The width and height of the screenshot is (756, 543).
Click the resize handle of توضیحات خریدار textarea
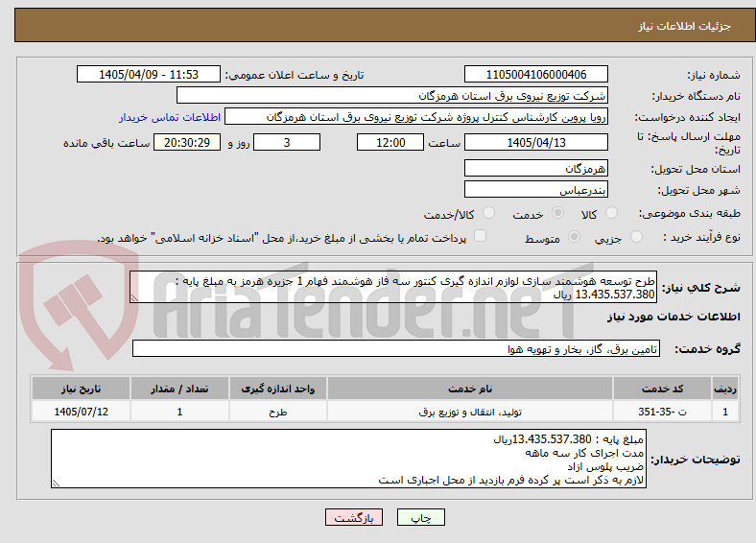(56, 484)
